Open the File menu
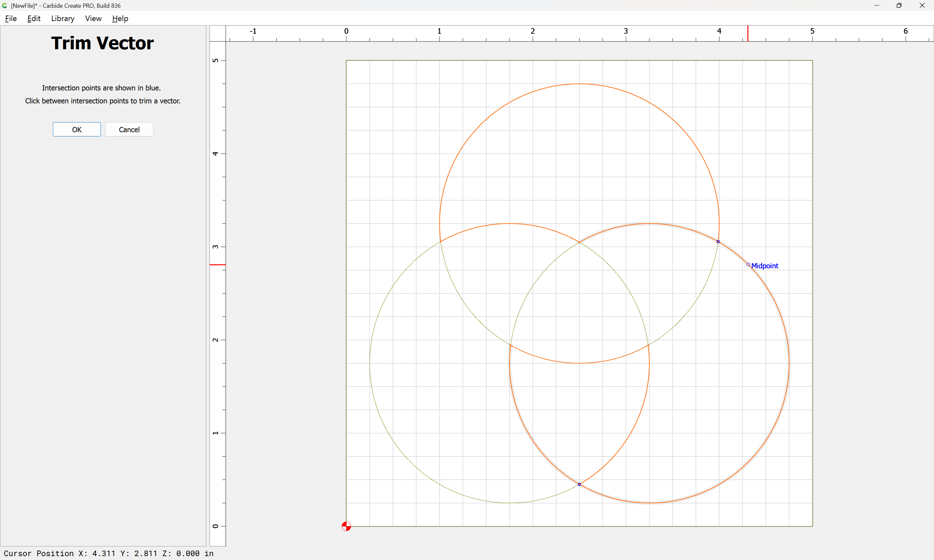Image resolution: width=934 pixels, height=560 pixels. [x=11, y=18]
